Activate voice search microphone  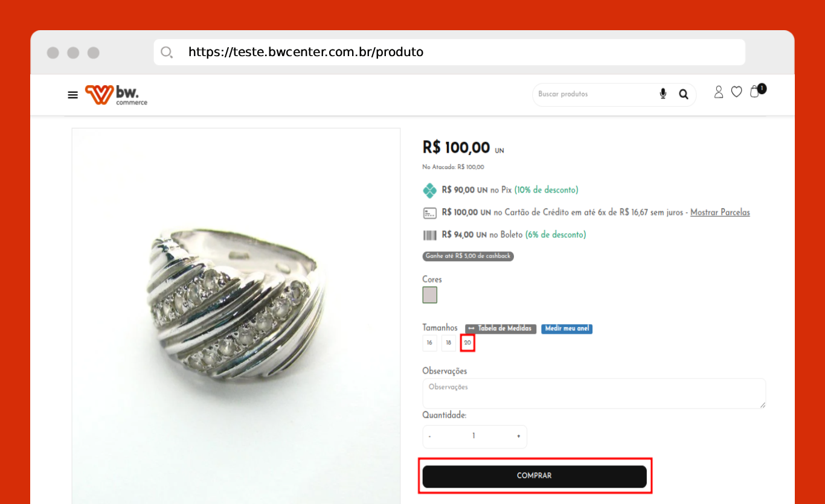tap(663, 94)
